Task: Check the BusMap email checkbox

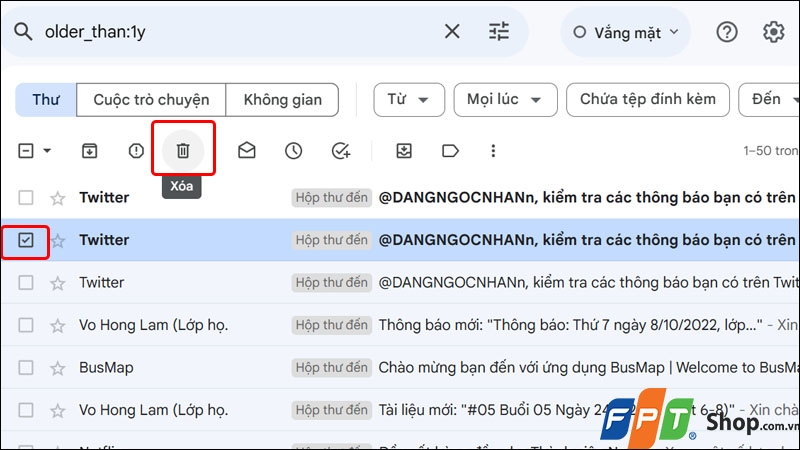Action: pos(26,367)
